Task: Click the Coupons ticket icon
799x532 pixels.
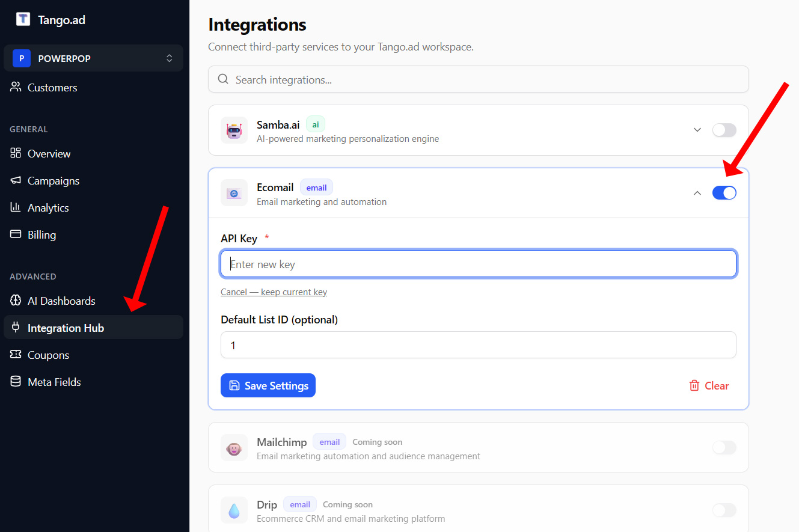Action: 16,355
